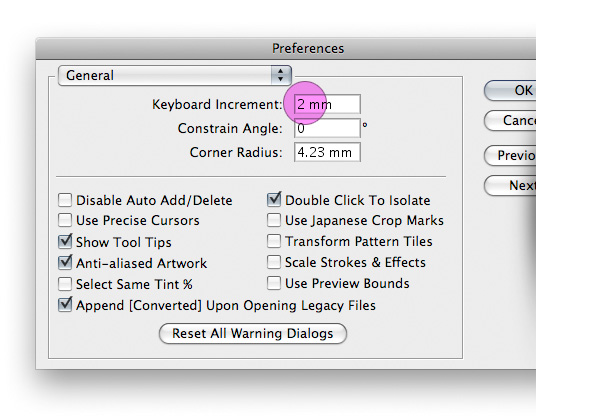Viewport: 600px width, 420px height.
Task: Uncheck Double Click To Isolate
Action: click(274, 200)
